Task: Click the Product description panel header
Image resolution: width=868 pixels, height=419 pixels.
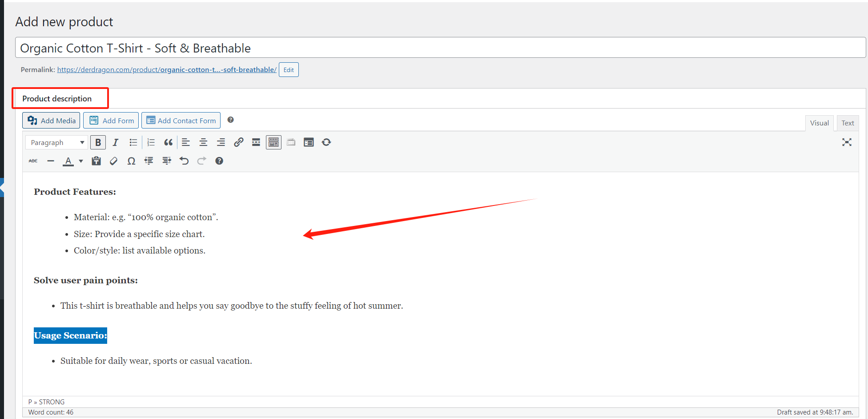Action: (57, 99)
